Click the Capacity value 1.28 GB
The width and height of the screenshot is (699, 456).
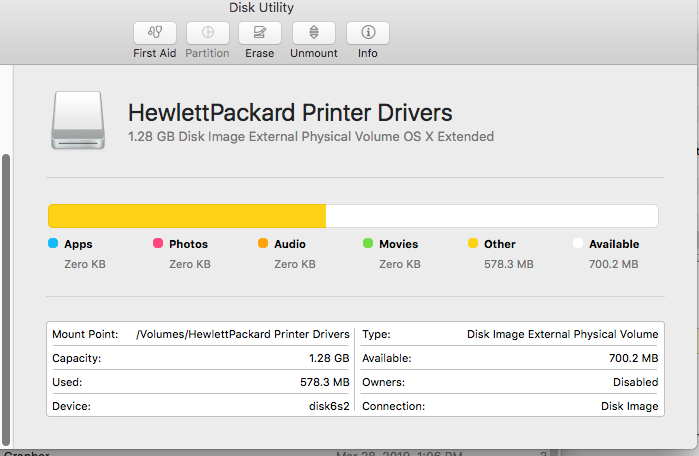[329, 358]
